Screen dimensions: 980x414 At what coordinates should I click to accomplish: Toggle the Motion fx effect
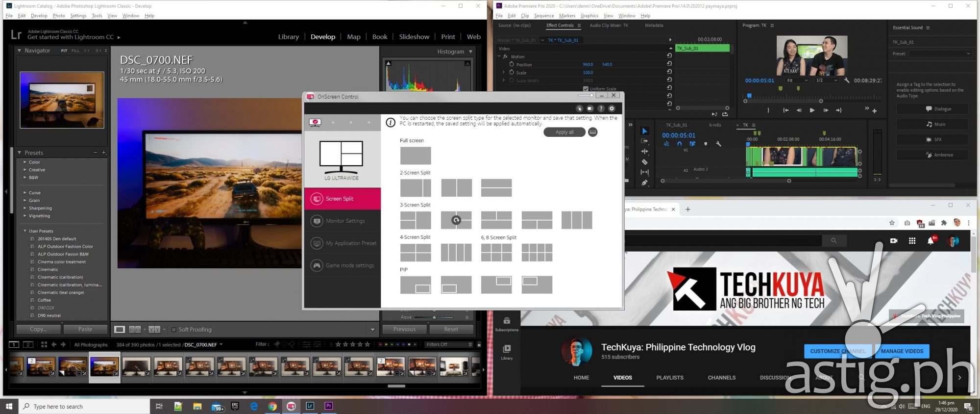point(506,56)
